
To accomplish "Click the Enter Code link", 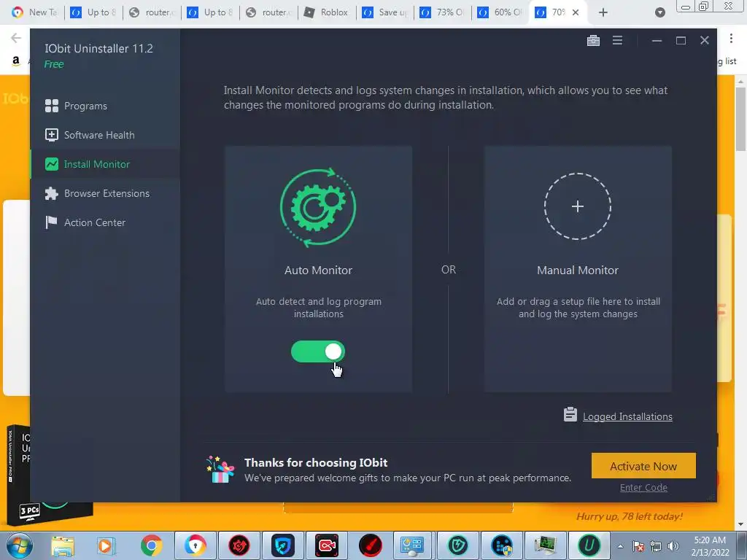I will (643, 487).
